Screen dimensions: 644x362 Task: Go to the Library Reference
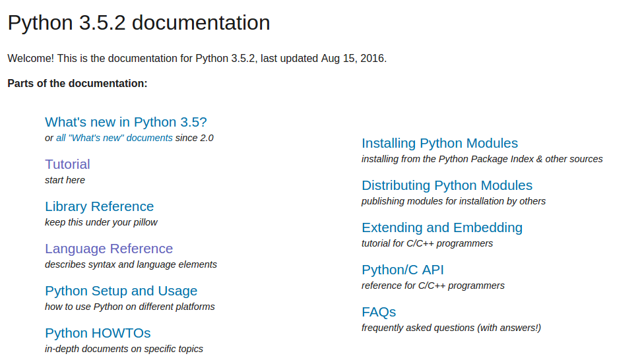[100, 206]
